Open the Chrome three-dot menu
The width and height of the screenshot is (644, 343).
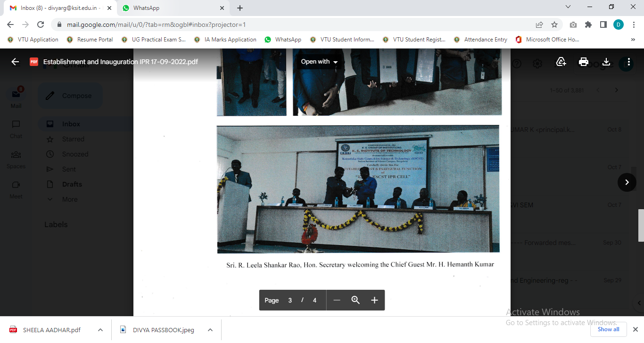[634, 24]
